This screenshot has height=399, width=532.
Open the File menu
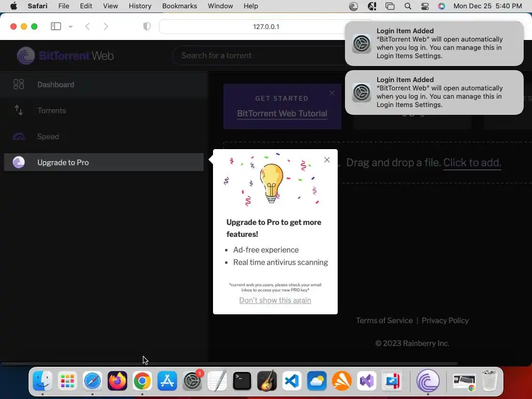point(64,6)
